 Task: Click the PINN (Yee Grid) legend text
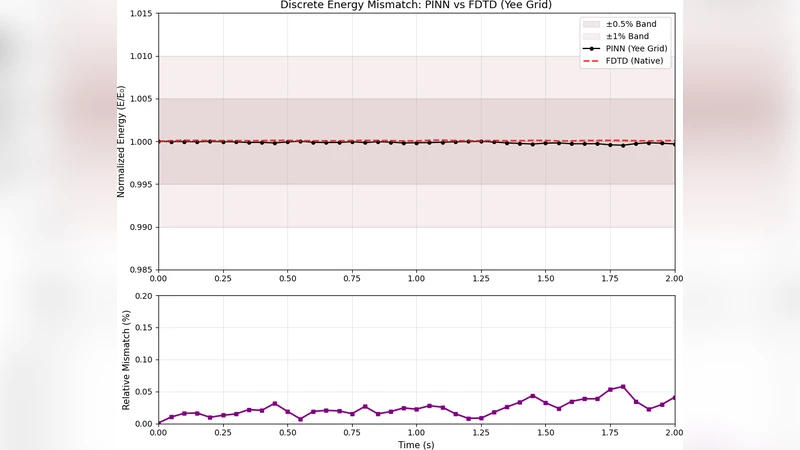637,48
